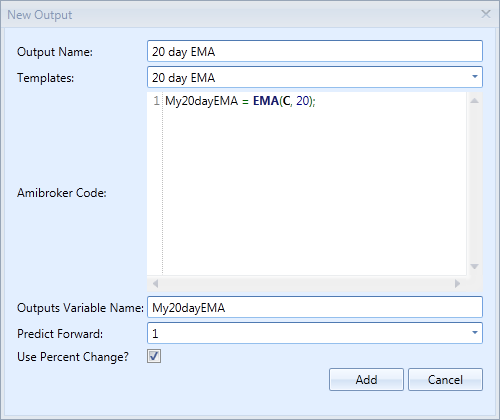The image size is (500, 420).
Task: Click the Cancel button
Action: click(x=445, y=379)
